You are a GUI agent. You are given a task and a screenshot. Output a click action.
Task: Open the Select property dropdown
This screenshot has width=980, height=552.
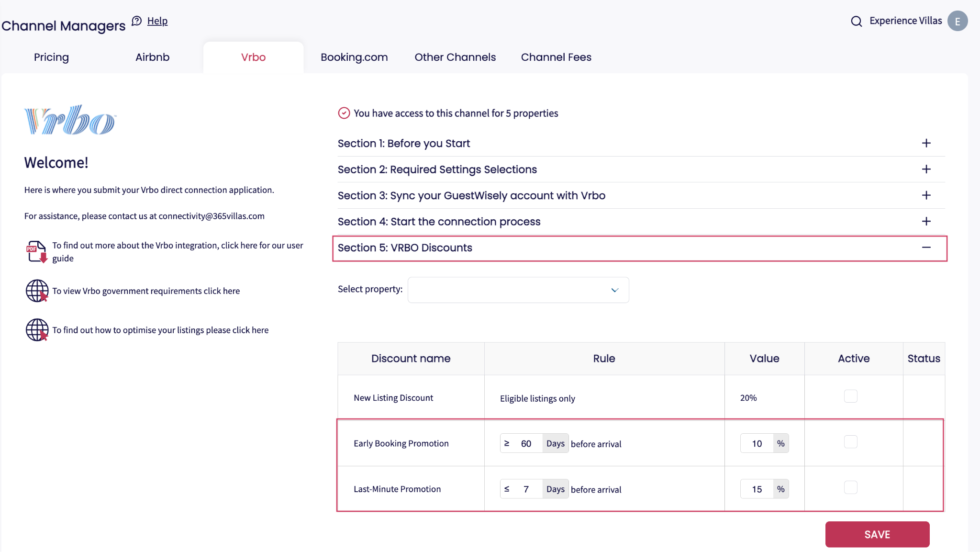click(x=518, y=290)
